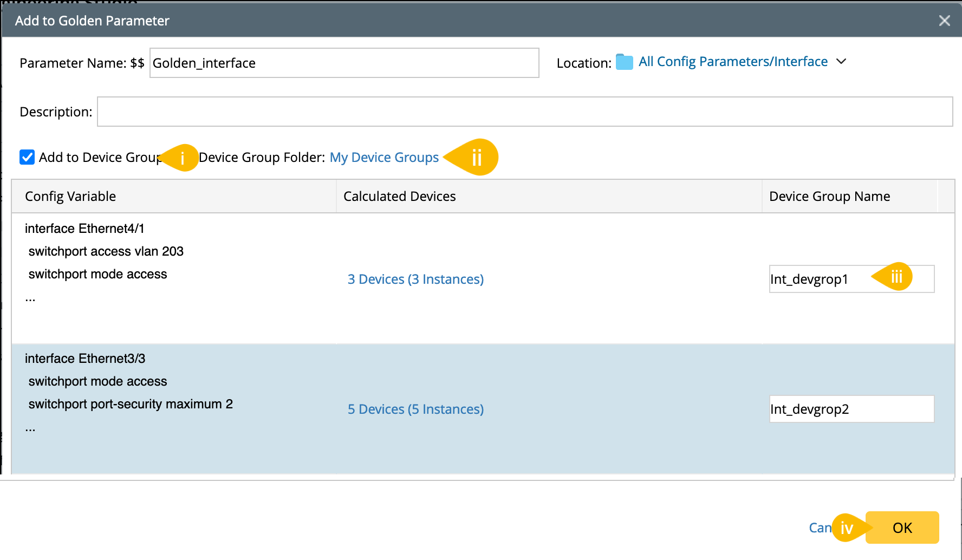Edit the Int_devgrop2 device group name field

[x=851, y=409]
